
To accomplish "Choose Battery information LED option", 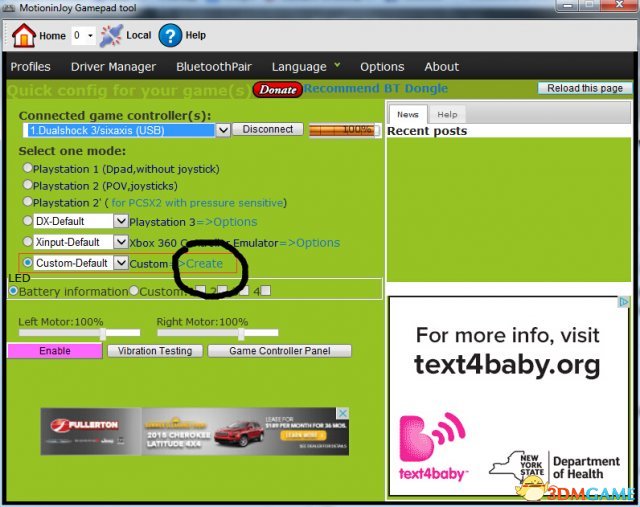I will [13, 291].
